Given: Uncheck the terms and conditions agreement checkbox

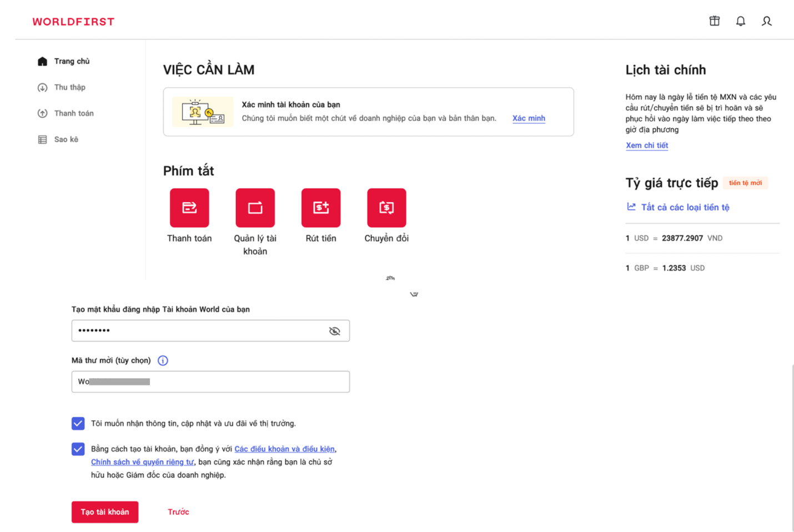Looking at the screenshot, I should (x=78, y=449).
